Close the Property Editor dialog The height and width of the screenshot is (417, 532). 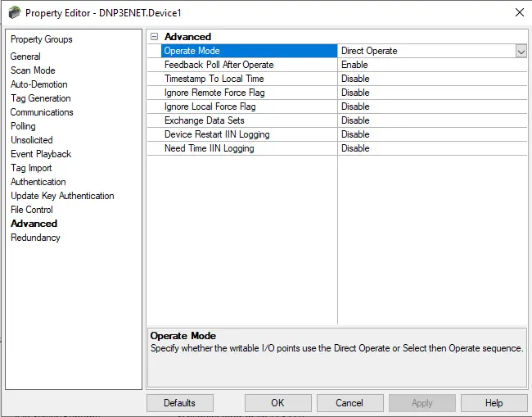tap(520, 12)
